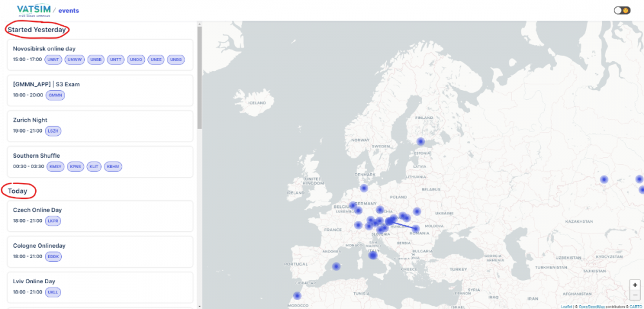Select the UKLL airport tag
This screenshot has height=309, width=644.
(x=53, y=292)
